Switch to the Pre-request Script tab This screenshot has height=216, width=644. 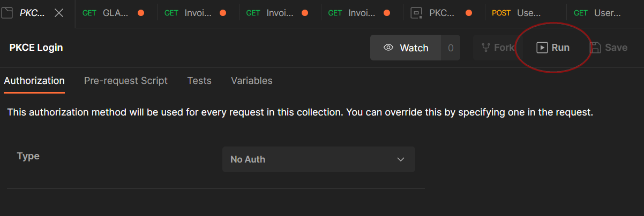click(x=126, y=81)
